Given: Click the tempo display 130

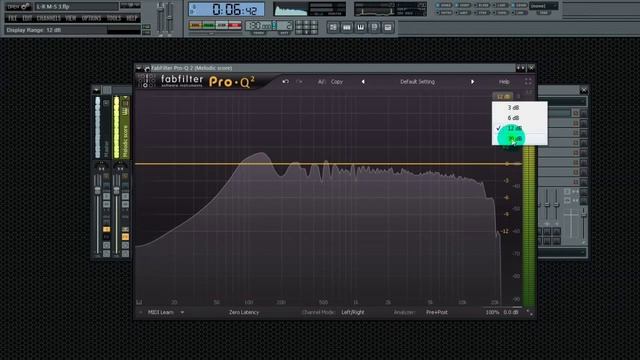Looking at the screenshot, I should point(259,26).
